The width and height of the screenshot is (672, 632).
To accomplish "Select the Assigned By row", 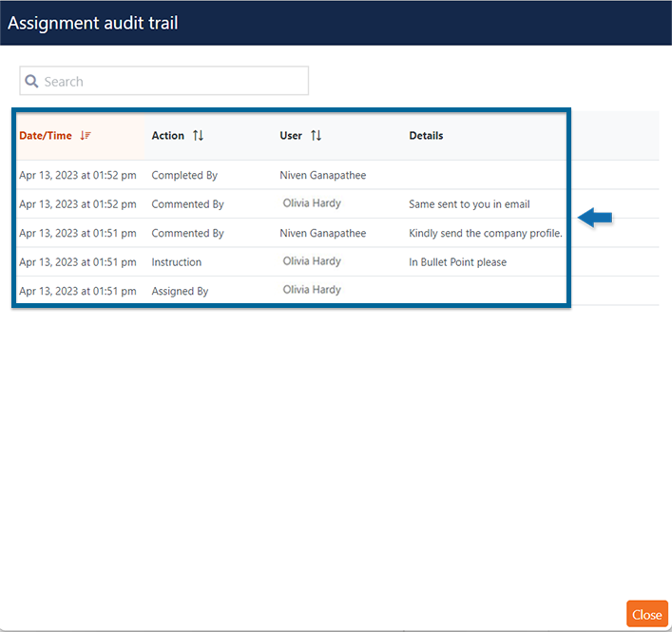I will tap(180, 291).
